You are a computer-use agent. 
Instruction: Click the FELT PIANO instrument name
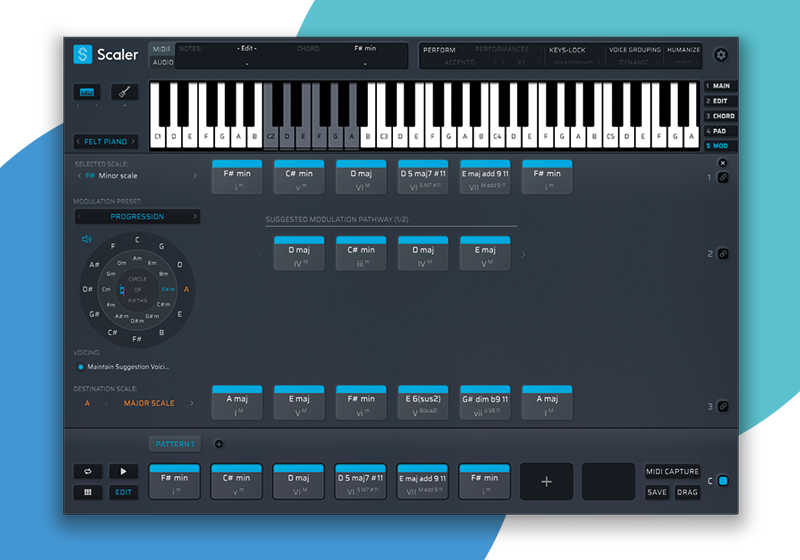click(x=106, y=141)
